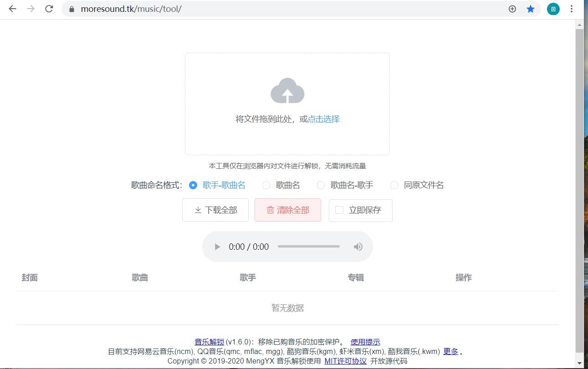The height and width of the screenshot is (369, 588).
Task: Click the page reload icon
Action: pyautogui.click(x=49, y=8)
